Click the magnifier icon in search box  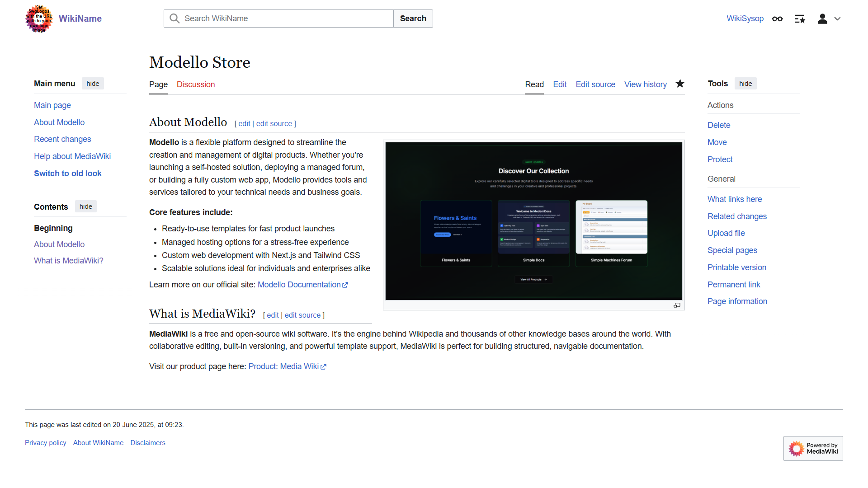click(175, 19)
